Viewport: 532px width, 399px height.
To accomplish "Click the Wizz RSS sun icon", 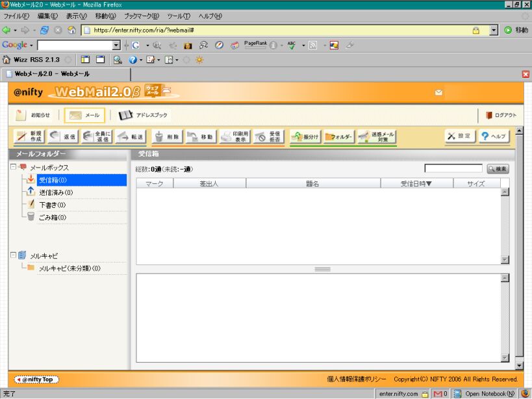I will tap(199, 60).
